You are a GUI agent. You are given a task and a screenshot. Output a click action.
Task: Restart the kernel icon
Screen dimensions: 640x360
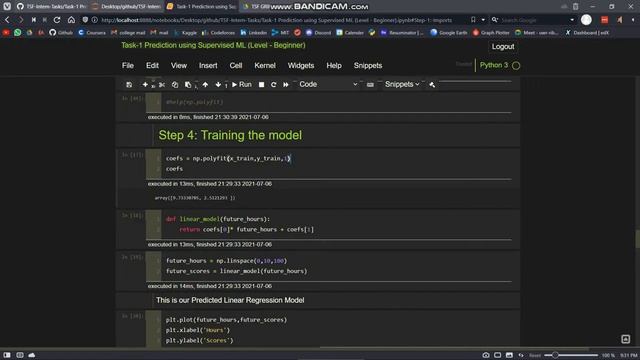coord(273,84)
